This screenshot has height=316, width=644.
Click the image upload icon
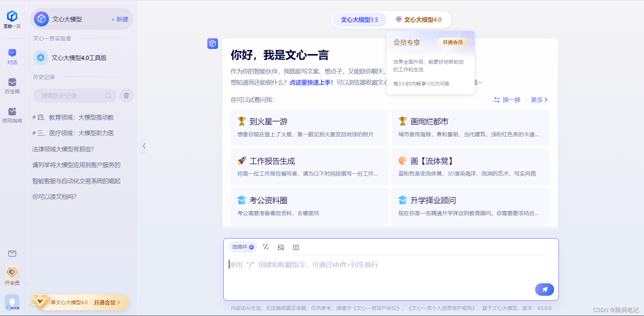point(281,247)
